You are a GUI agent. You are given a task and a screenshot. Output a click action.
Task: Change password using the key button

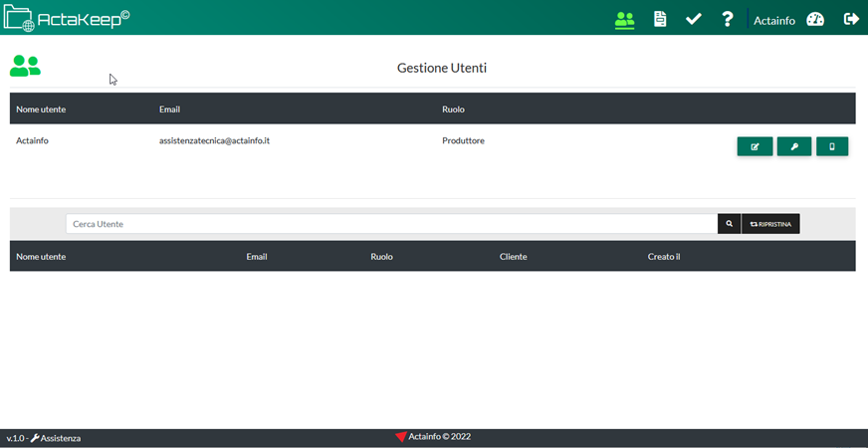[794, 147]
